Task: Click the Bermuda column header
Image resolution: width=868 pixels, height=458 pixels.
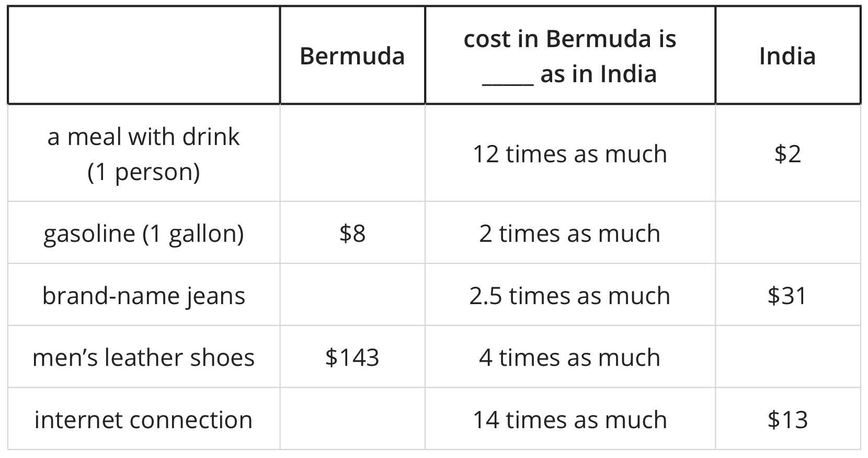Action: [352, 56]
